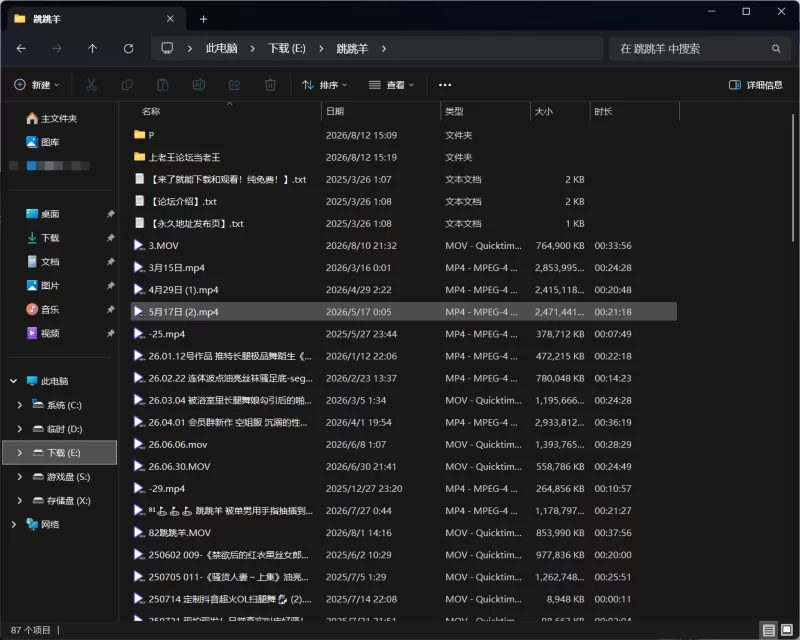Expand the 临时 (D:) drive
Screen dimensions: 800x640
coord(19,429)
